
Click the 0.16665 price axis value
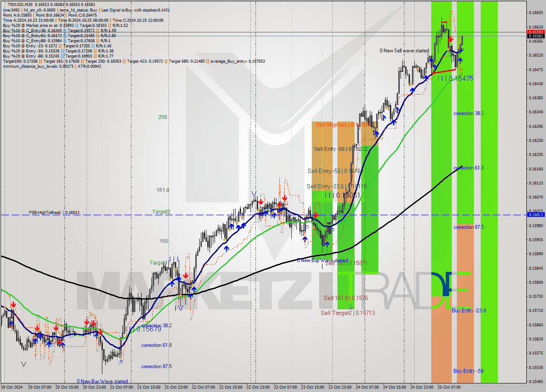point(536,13)
